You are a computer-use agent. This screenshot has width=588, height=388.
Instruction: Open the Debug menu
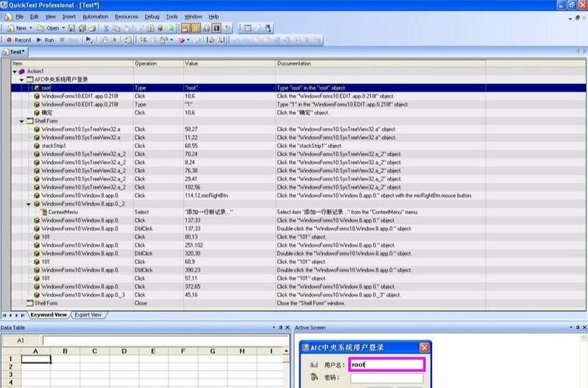(x=152, y=16)
